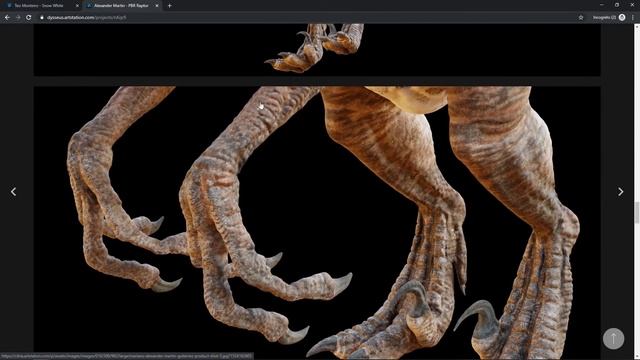Open the upper raptor claw image
This screenshot has width=640, height=360.
point(317,49)
